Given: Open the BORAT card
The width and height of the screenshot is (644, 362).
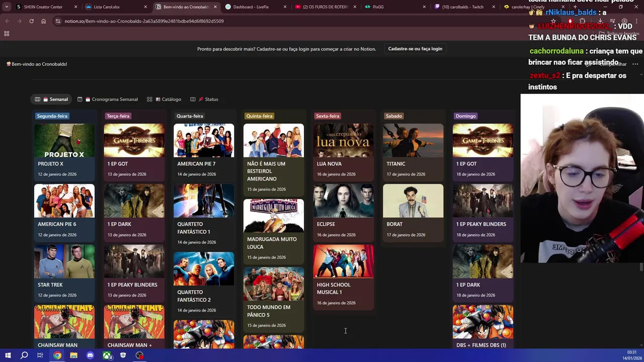Looking at the screenshot, I should (413, 213).
